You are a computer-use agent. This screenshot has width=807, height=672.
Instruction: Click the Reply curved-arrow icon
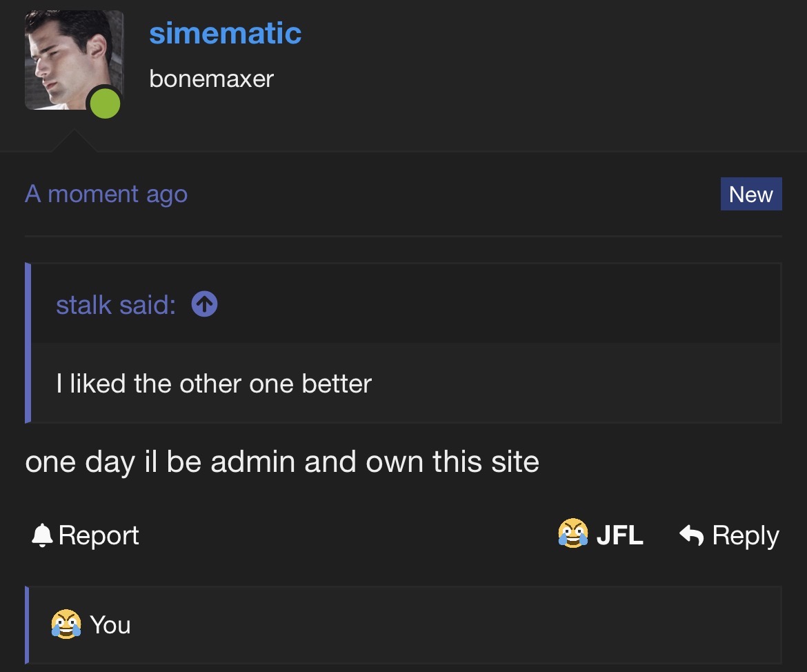[x=691, y=535]
